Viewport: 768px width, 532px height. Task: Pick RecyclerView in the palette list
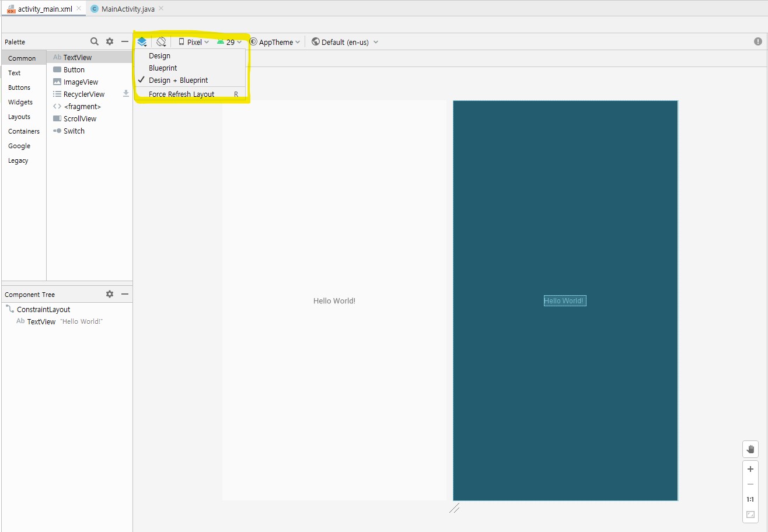(x=90, y=94)
